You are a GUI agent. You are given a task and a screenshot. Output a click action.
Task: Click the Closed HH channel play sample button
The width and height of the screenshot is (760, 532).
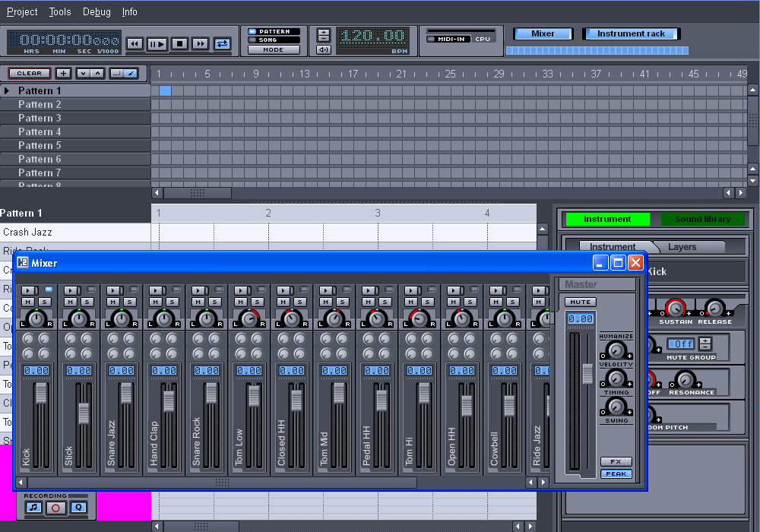point(284,290)
